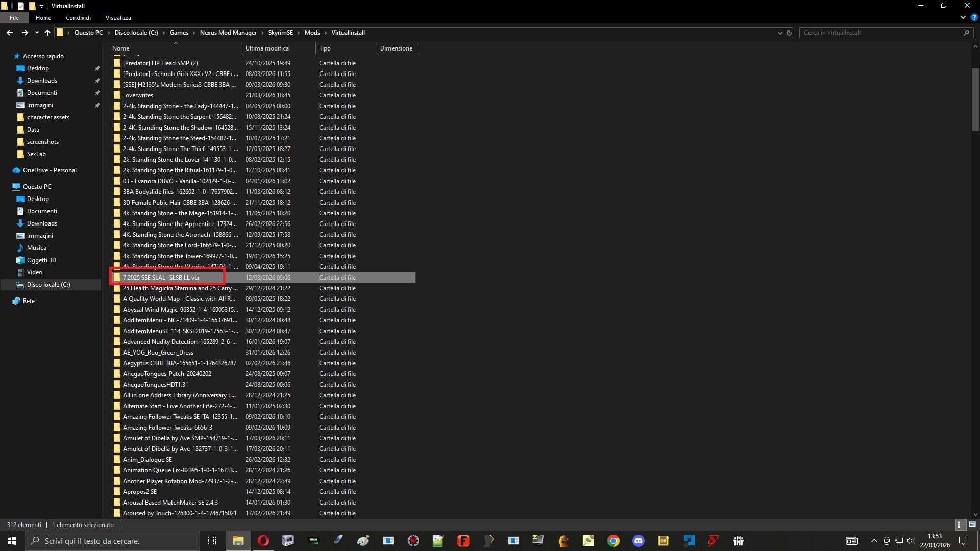
Task: Open the NMM app from the taskbar
Action: 313,541
